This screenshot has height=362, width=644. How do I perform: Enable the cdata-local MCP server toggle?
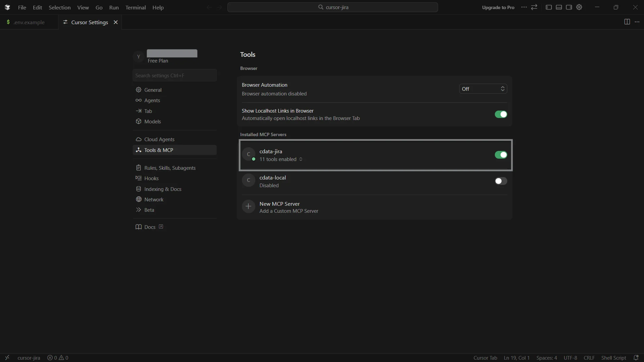point(501,181)
